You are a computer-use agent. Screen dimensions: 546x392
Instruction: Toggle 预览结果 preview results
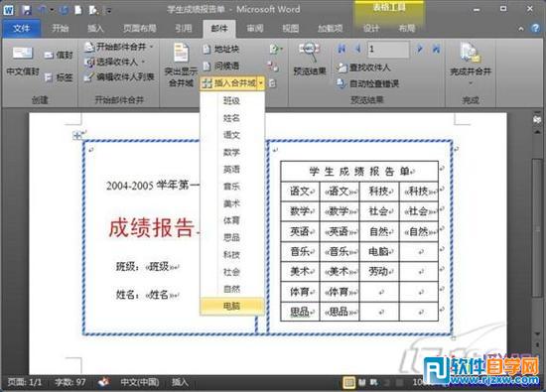tap(310, 59)
